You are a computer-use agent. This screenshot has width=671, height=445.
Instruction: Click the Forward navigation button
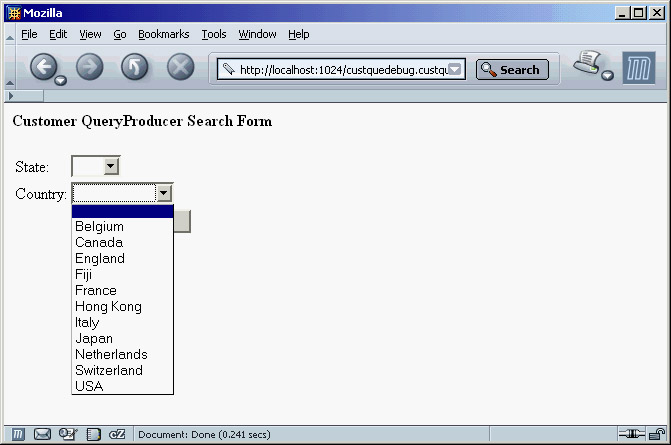90,68
